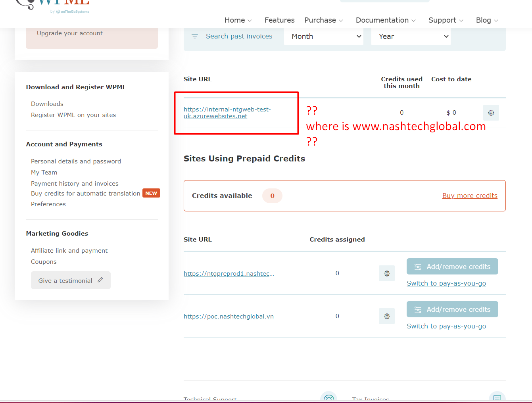The height and width of the screenshot is (403, 532).
Task: Open the Features page
Action: pyautogui.click(x=280, y=20)
